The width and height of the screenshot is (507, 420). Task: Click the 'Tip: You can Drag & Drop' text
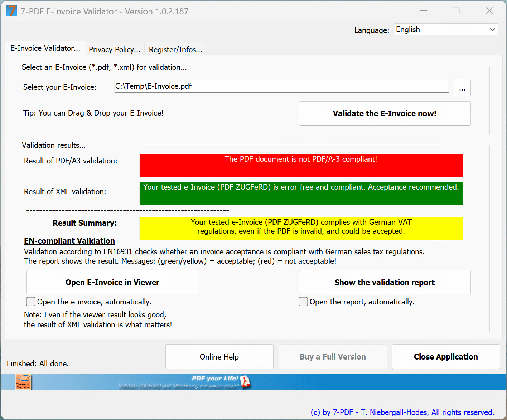coord(93,113)
